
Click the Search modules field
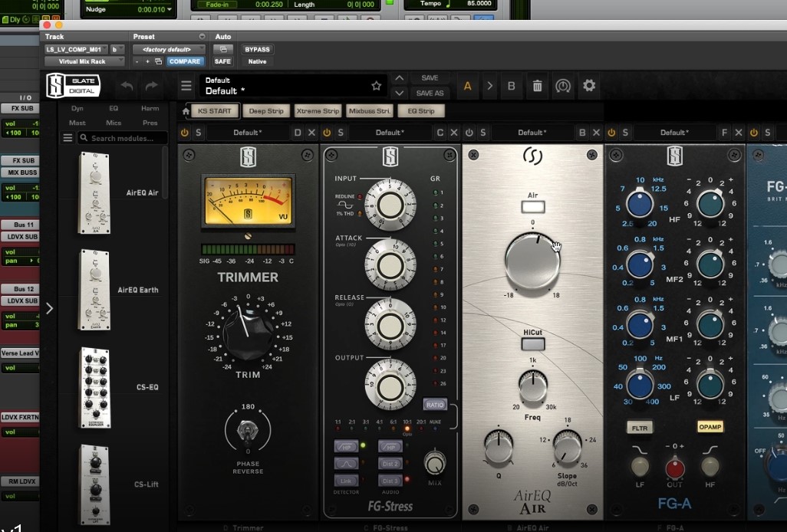click(123, 138)
